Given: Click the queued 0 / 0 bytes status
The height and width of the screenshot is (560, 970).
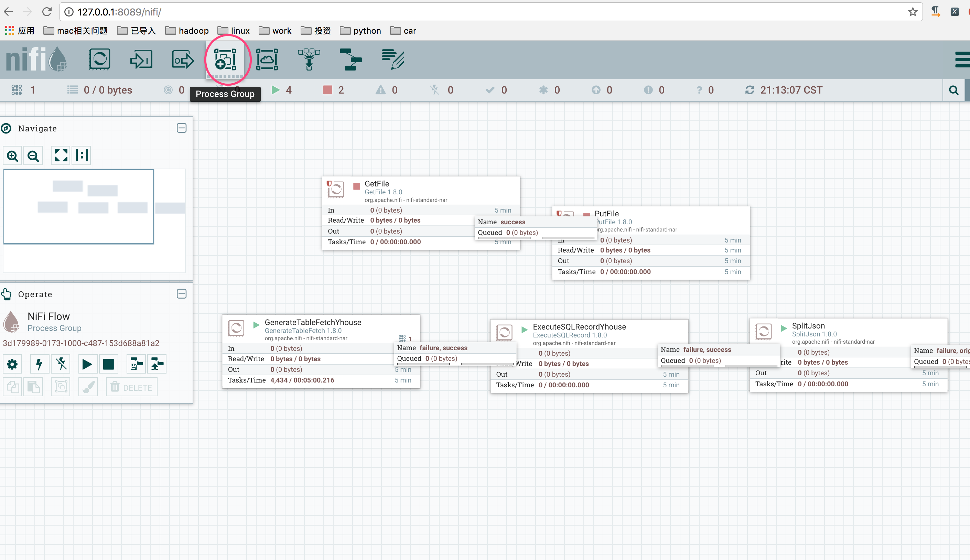Looking at the screenshot, I should (100, 90).
